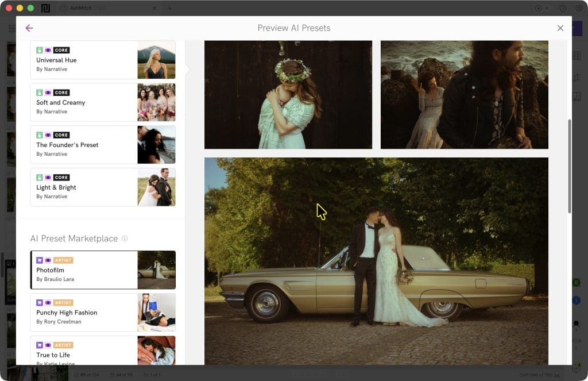Add a new tab with plus button

[x=169, y=8]
